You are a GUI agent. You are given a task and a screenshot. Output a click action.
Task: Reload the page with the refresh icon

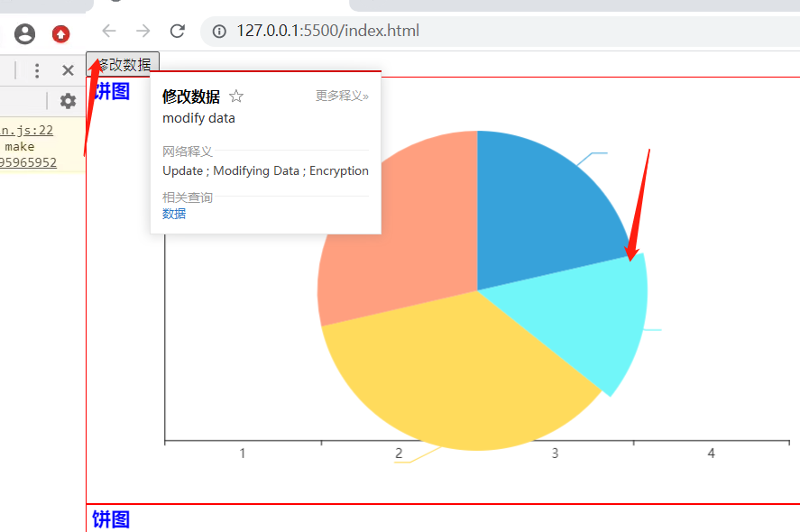pyautogui.click(x=177, y=30)
